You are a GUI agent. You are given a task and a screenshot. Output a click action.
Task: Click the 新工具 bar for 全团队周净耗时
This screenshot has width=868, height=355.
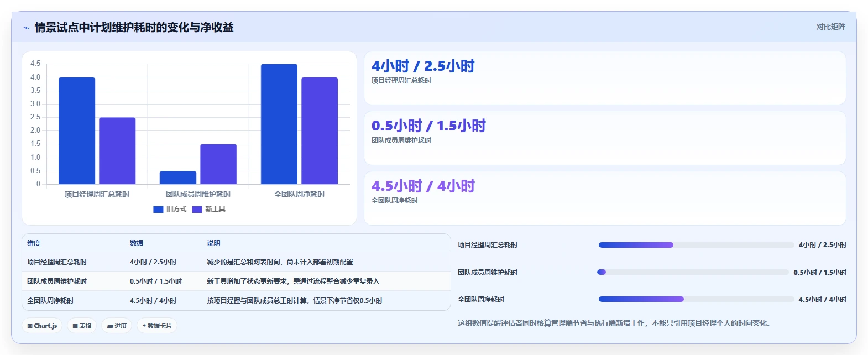(x=320, y=130)
